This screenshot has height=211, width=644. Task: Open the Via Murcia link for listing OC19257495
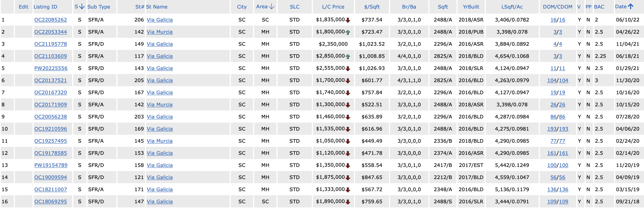pyautogui.click(x=160, y=141)
